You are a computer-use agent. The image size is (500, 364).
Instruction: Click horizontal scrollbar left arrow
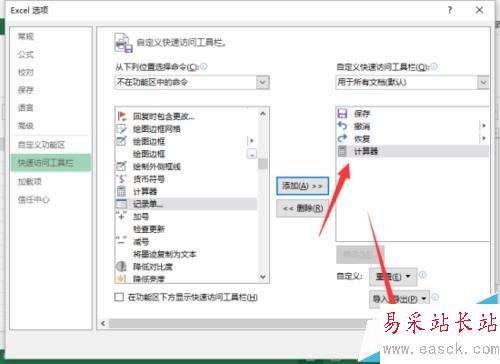point(103,323)
